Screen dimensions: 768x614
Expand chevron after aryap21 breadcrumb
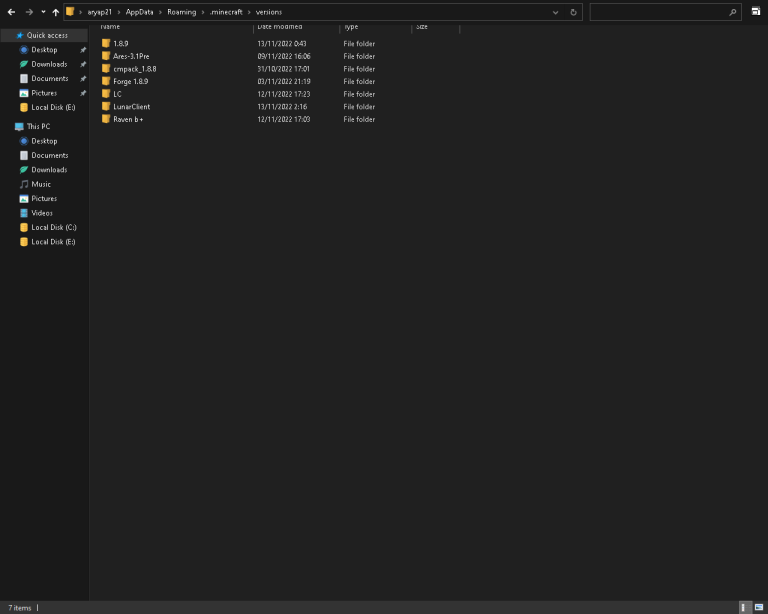(119, 12)
